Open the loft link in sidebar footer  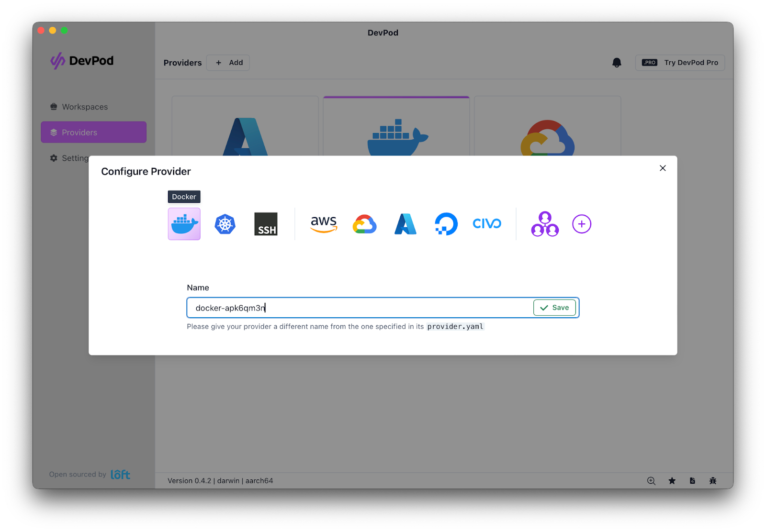[120, 475]
